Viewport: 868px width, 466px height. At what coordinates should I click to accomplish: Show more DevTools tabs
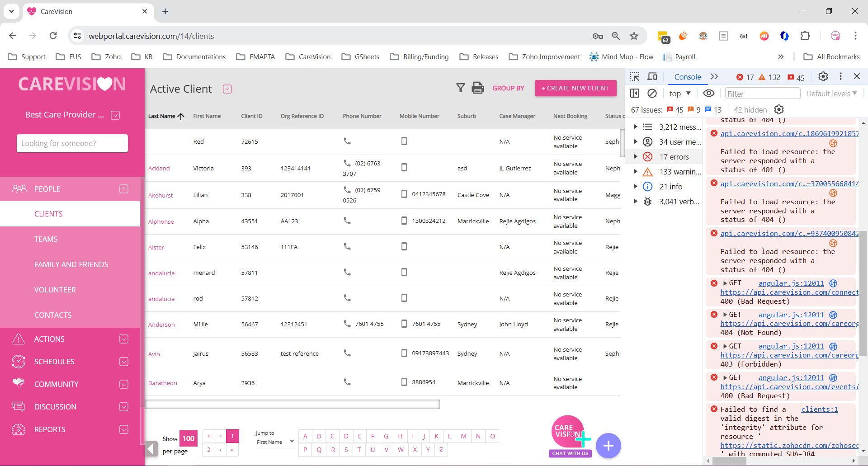(x=714, y=76)
